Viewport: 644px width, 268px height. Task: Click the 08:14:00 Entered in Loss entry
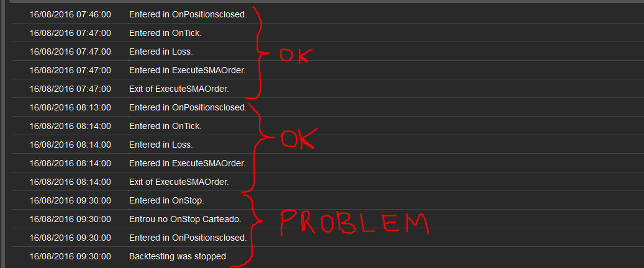328,145
